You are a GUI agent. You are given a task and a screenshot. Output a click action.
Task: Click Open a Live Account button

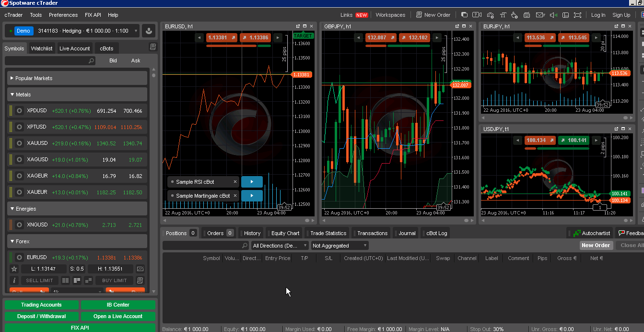[x=118, y=316]
